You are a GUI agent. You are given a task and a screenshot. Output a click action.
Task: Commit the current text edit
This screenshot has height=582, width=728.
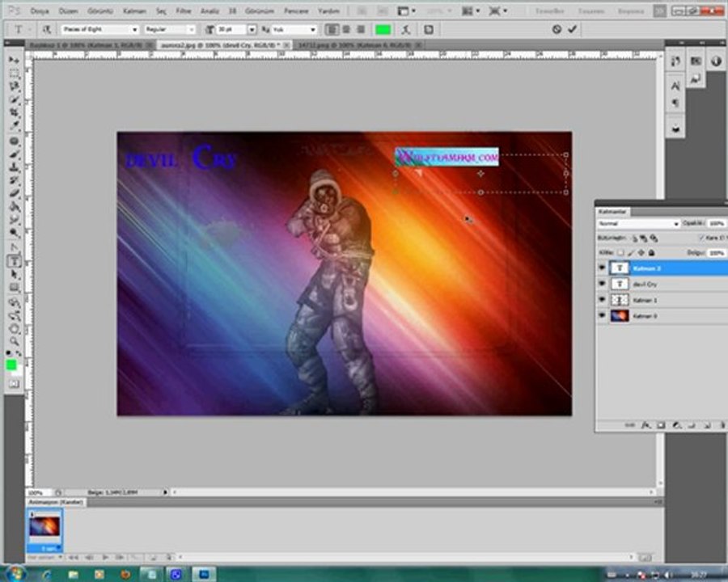(573, 29)
